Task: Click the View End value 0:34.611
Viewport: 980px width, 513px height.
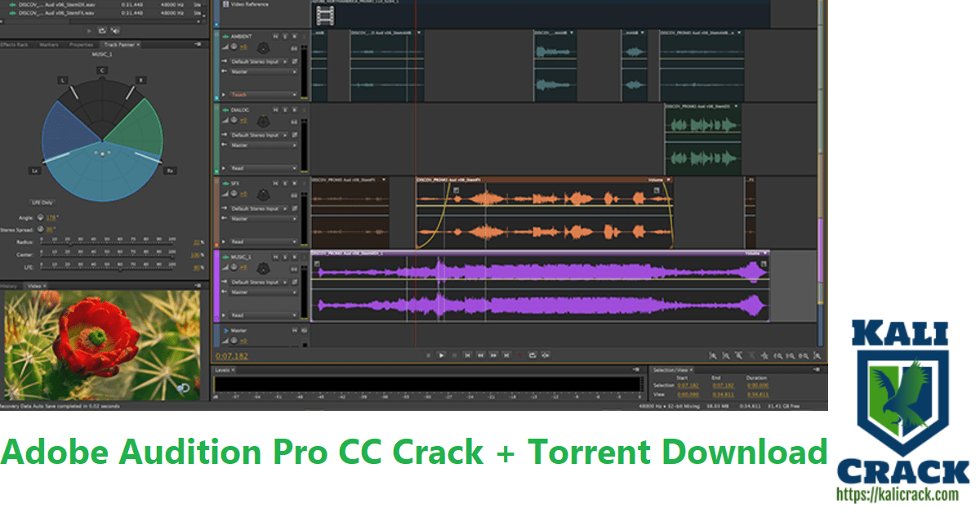Action: coord(724,395)
